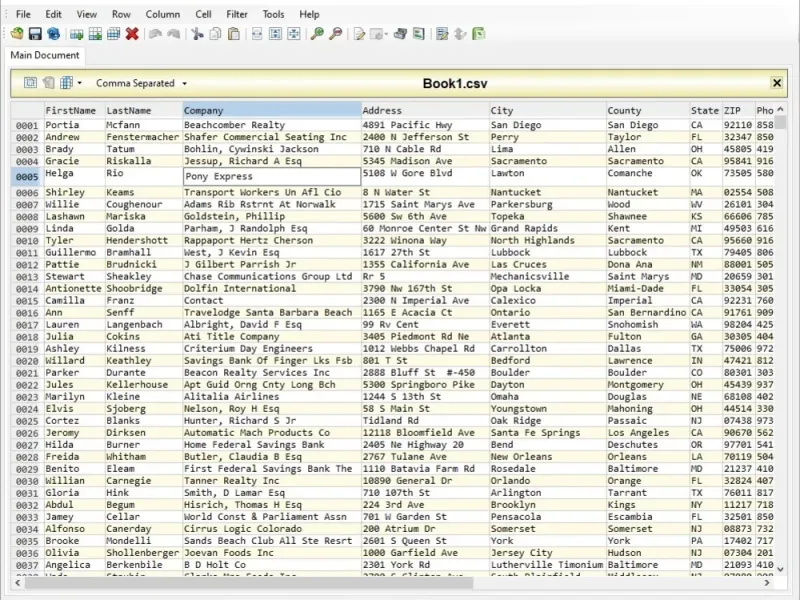Viewport: 800px width, 600px height.
Task: Click the Open file folder icon
Action: 17,34
